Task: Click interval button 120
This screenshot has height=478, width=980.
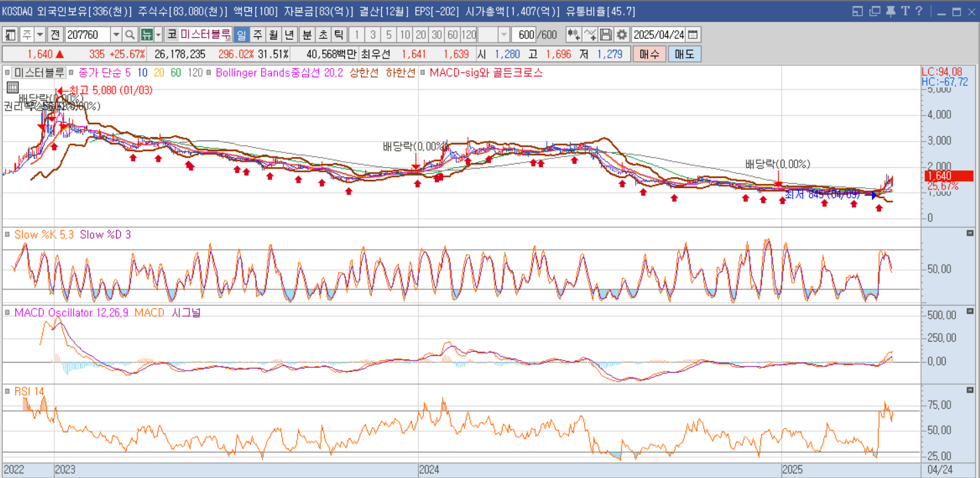Action: [469, 35]
